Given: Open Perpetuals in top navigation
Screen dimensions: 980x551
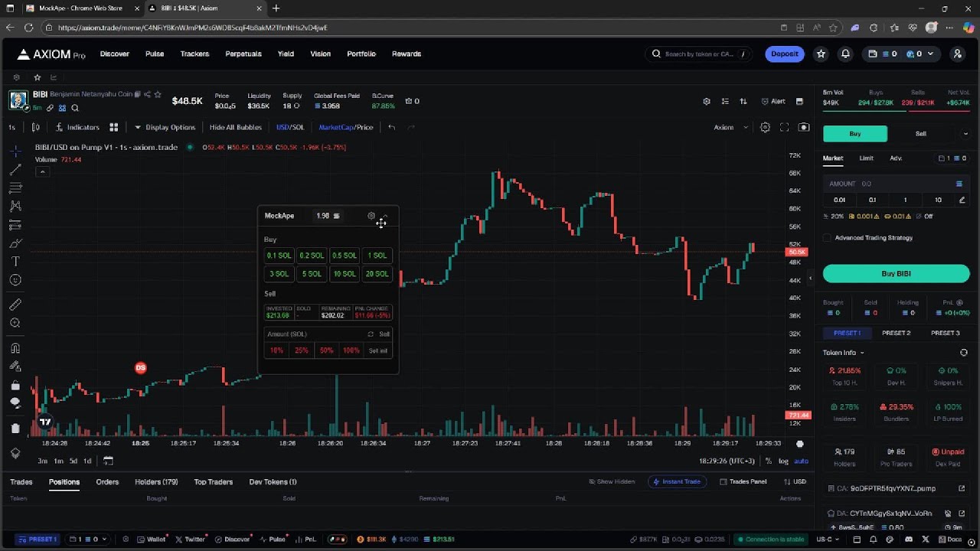Looking at the screenshot, I should [243, 54].
